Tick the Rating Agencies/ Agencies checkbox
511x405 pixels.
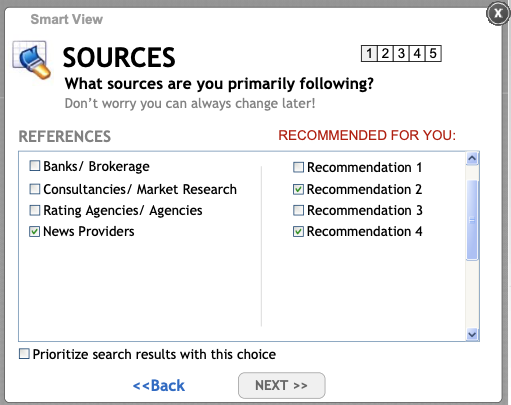(35, 210)
